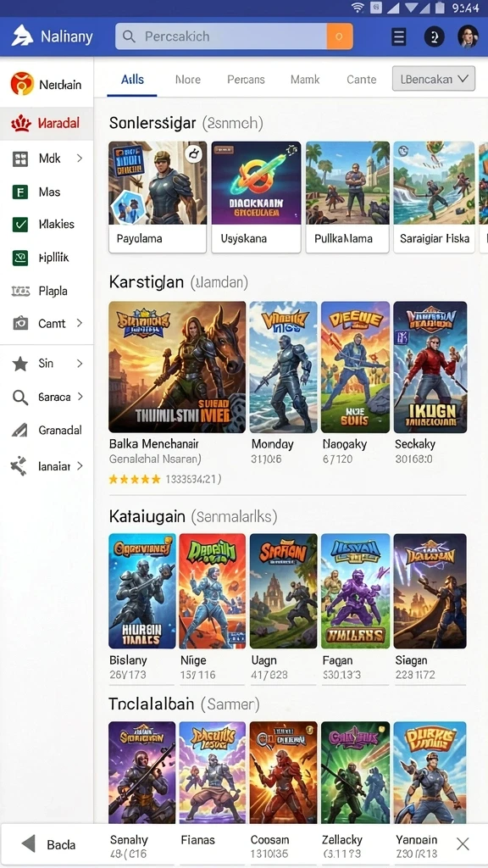Tap the Wi-Fi status icon
Image resolution: width=488 pixels, height=868 pixels.
[358, 8]
